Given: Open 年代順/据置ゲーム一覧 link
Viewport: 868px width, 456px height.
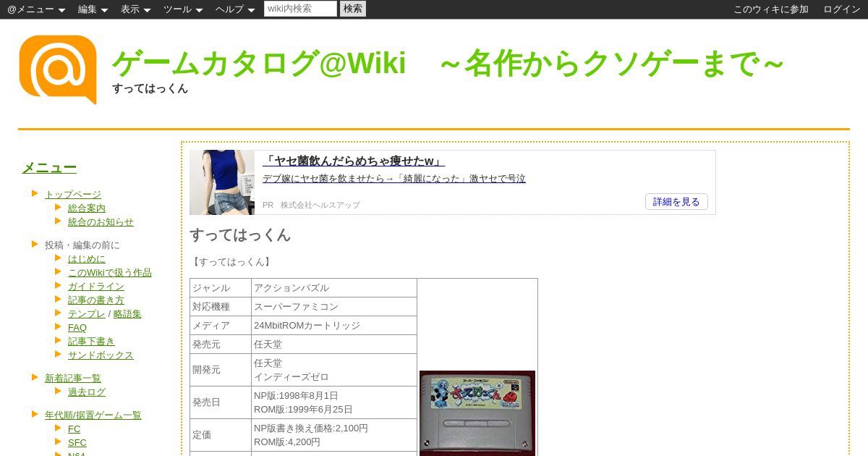Looking at the screenshot, I should pyautogui.click(x=93, y=415).
